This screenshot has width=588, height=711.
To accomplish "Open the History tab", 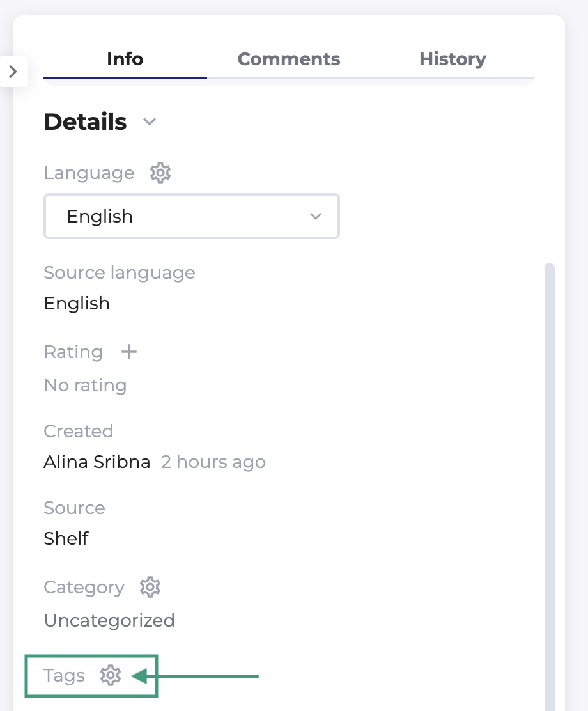I will 453,59.
